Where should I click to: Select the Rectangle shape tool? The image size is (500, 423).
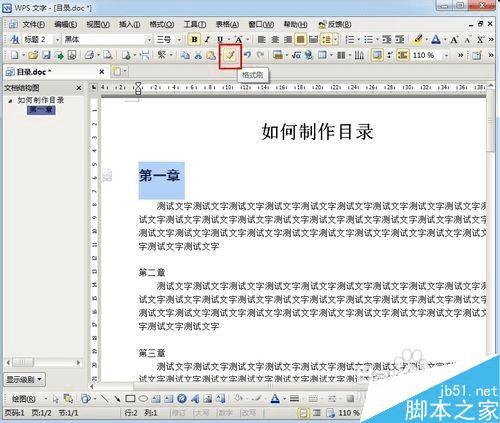pos(130,399)
